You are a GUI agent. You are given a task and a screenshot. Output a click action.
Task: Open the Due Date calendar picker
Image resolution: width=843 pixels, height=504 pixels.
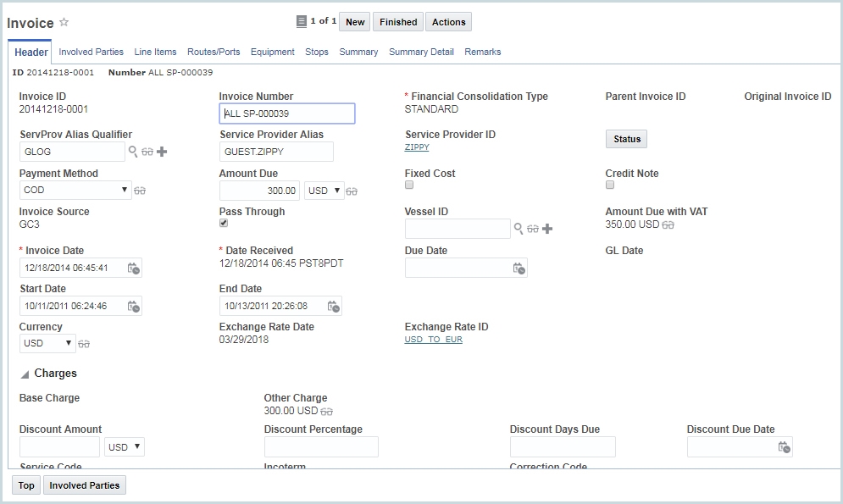pos(519,269)
